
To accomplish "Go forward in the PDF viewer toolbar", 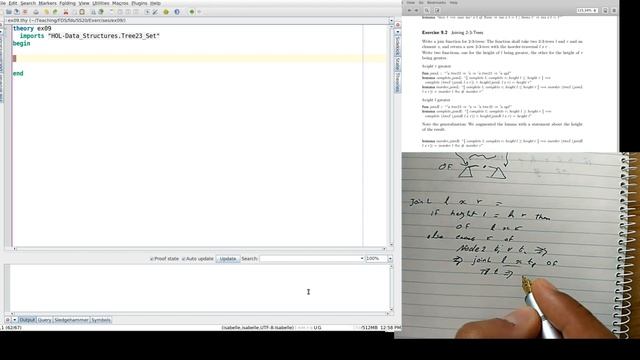I will tap(416, 10).
